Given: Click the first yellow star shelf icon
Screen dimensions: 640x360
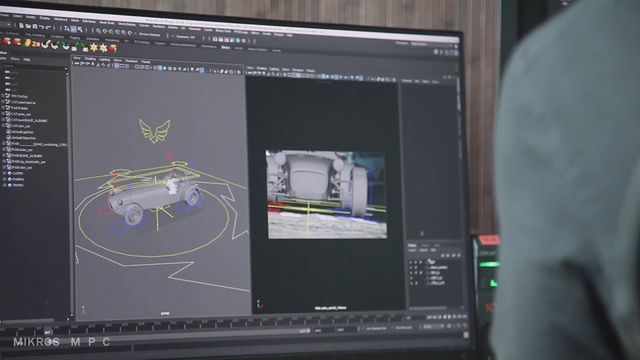Looking at the screenshot, I should click(x=93, y=47).
